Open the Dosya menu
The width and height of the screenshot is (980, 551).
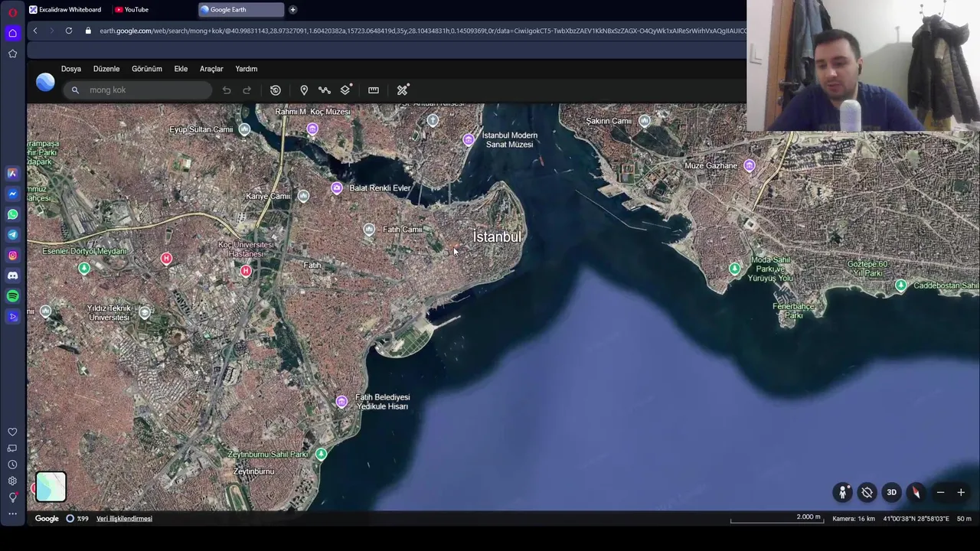[70, 69]
